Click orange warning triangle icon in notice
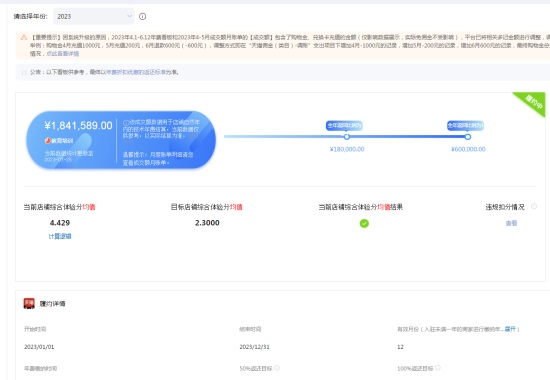 tap(24, 37)
